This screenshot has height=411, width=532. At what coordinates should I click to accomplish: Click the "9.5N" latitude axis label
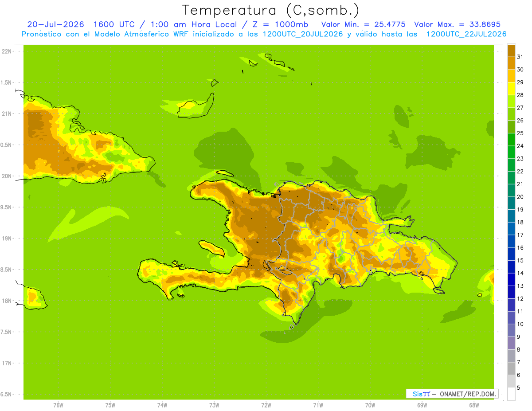[6, 207]
